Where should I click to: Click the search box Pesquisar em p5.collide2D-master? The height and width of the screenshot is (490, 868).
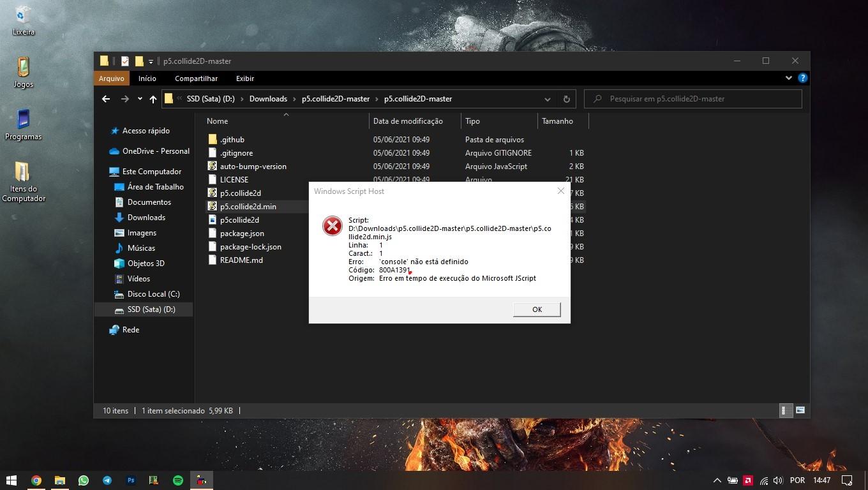693,99
